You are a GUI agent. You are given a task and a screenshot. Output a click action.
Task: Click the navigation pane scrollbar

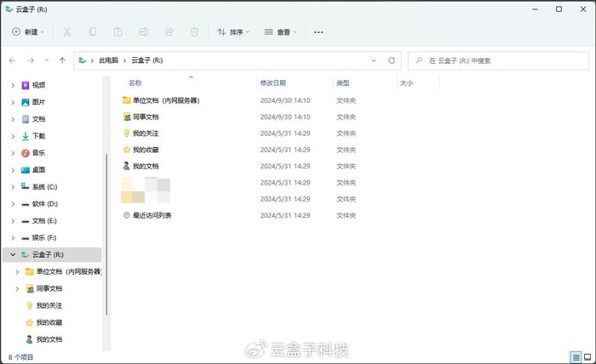point(106,234)
